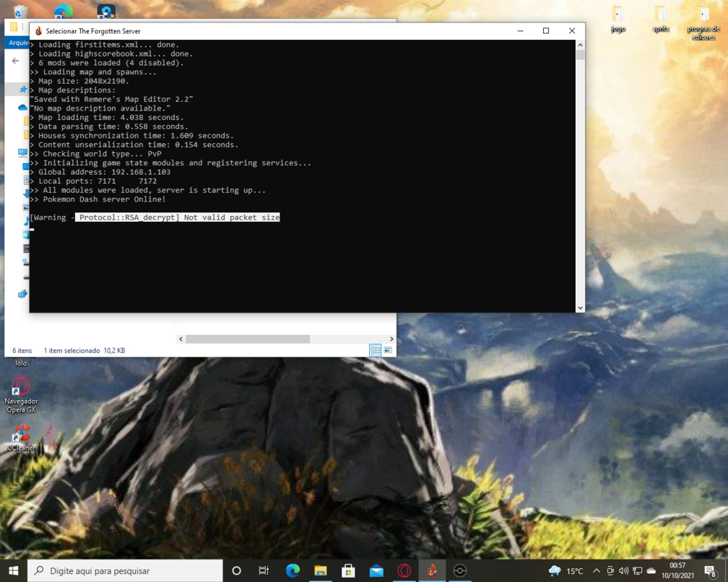Click the File Explorer horizontal scrollbar thumb
Image resolution: width=728 pixels, height=582 pixels.
248,339
